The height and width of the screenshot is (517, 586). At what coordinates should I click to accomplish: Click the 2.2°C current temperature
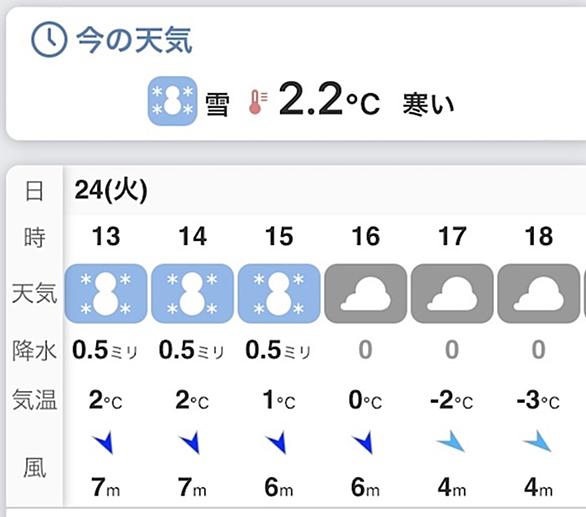[x=330, y=99]
